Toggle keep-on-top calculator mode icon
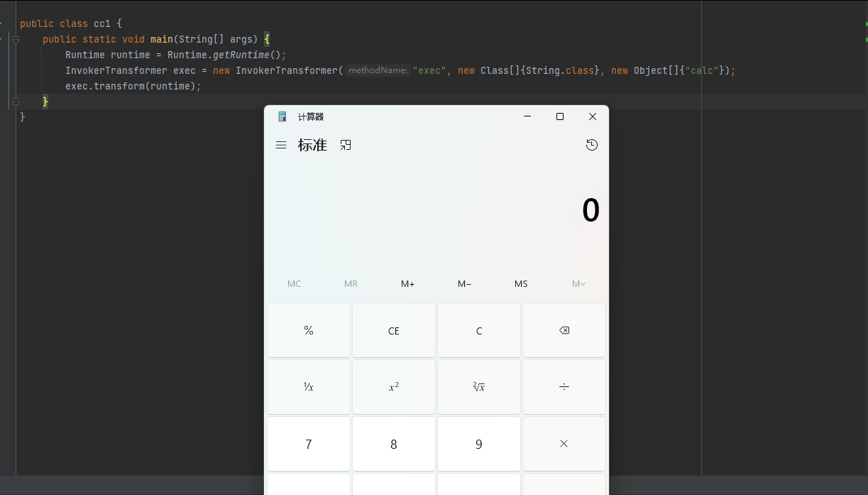Viewport: 868px width, 495px height. 346,145
